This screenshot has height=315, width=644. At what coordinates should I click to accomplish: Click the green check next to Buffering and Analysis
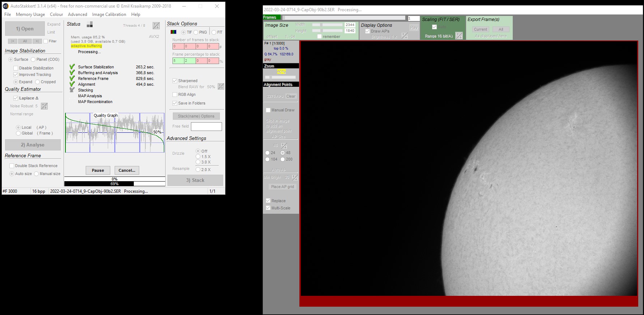72,72
